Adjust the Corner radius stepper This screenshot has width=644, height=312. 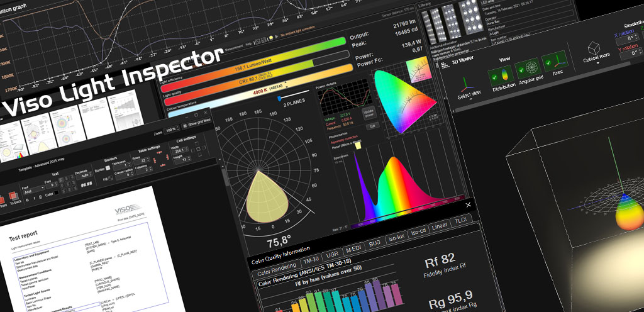(x=125, y=175)
